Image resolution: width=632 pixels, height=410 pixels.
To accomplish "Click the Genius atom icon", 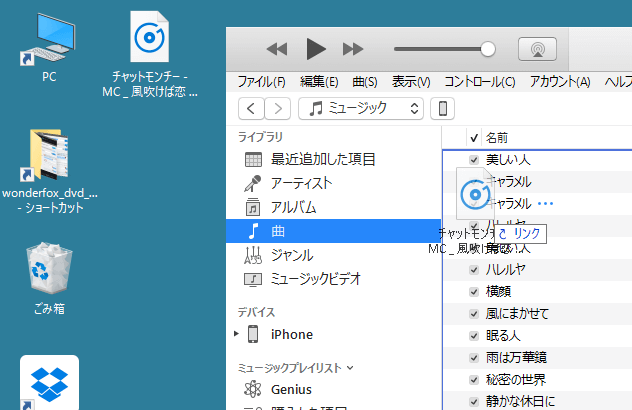I will [x=253, y=389].
